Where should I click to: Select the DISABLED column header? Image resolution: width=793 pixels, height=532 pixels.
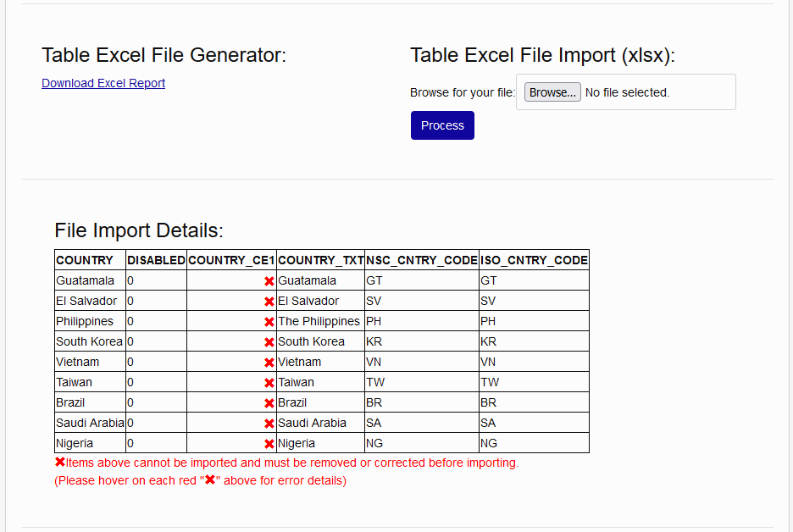(156, 260)
